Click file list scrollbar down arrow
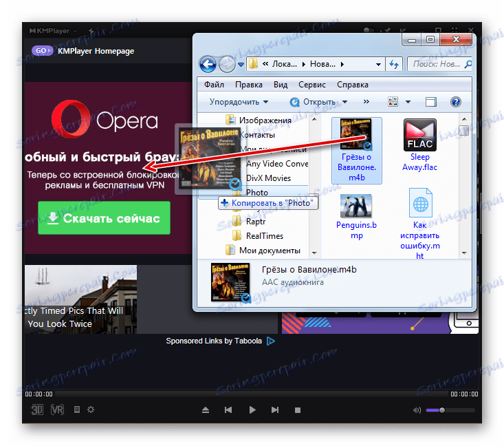Viewport: 504px width, 446px height. [464, 253]
